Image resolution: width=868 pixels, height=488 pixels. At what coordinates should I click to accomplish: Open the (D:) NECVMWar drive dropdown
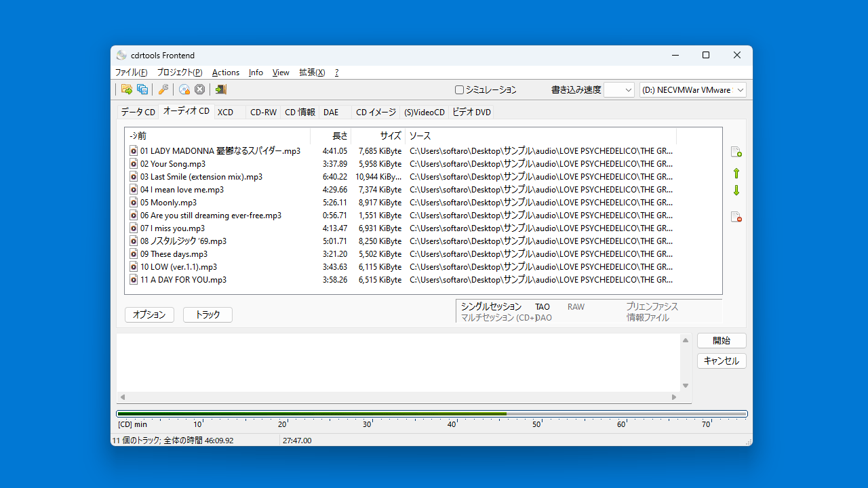coord(693,89)
